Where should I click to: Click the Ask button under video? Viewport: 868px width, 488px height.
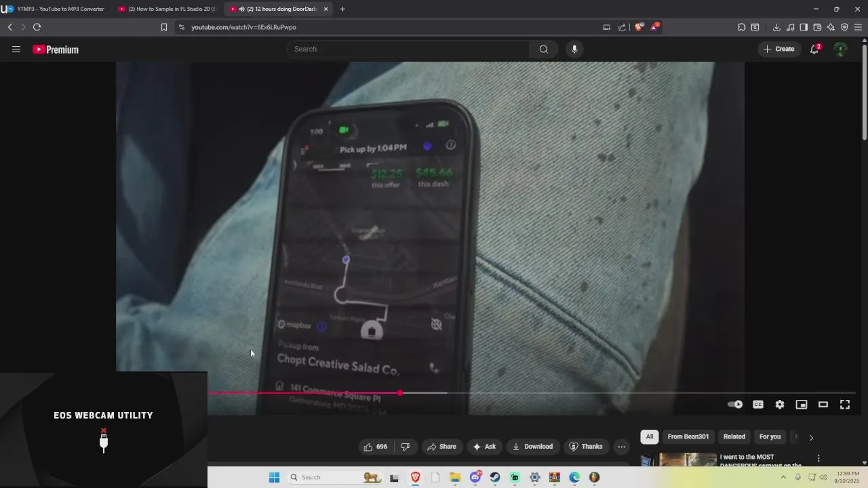[x=484, y=447]
